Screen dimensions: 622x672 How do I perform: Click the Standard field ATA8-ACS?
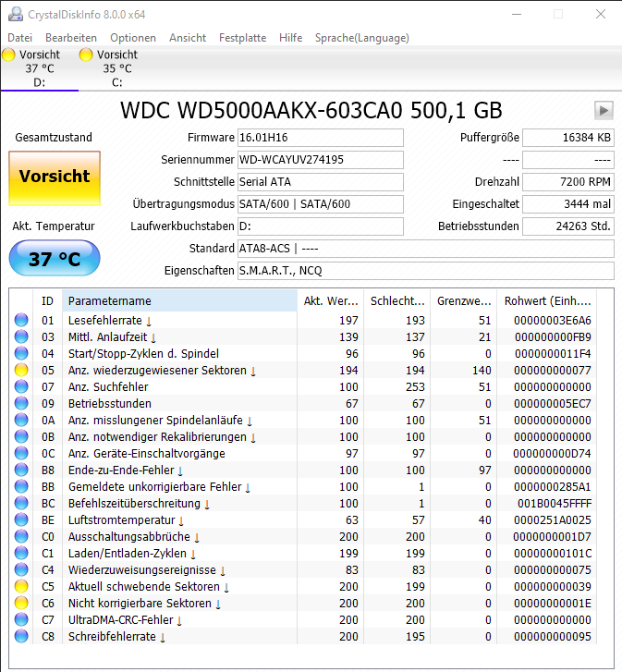point(426,249)
